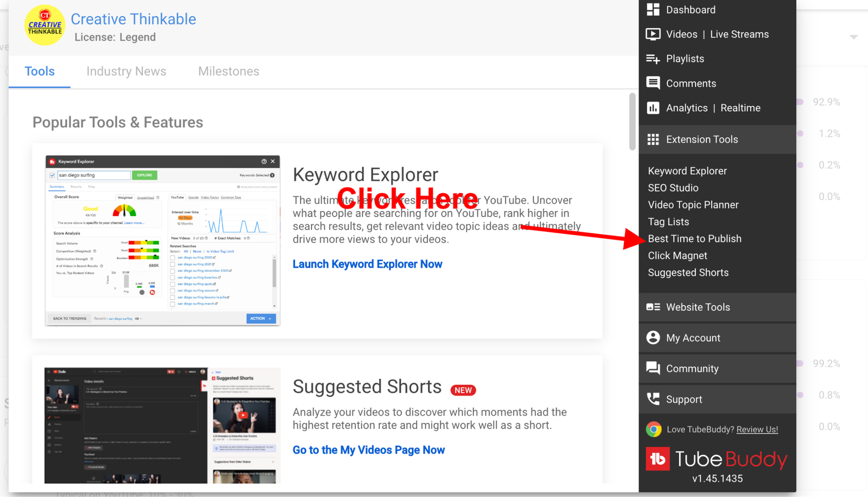
Task: Open the Milestones tab
Action: 228,71
